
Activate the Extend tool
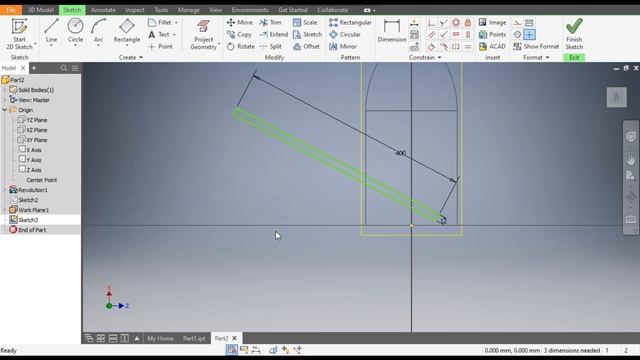(x=274, y=35)
